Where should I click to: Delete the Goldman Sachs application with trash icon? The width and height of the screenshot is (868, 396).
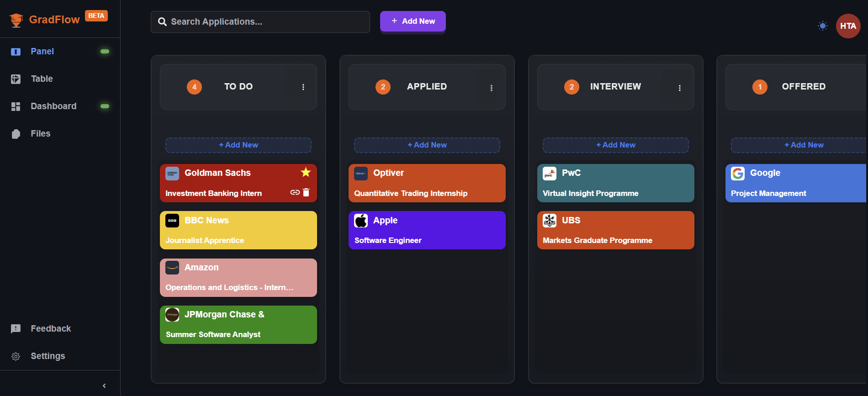pos(307,192)
